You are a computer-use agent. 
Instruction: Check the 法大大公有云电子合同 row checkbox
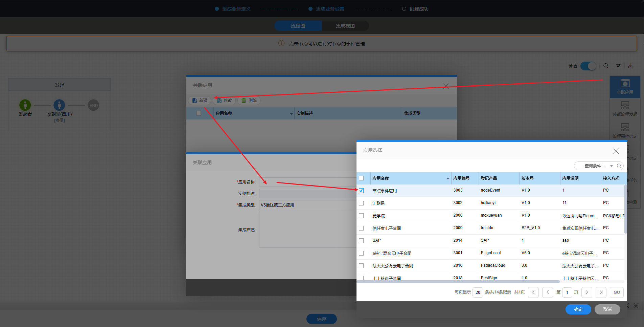click(x=361, y=266)
